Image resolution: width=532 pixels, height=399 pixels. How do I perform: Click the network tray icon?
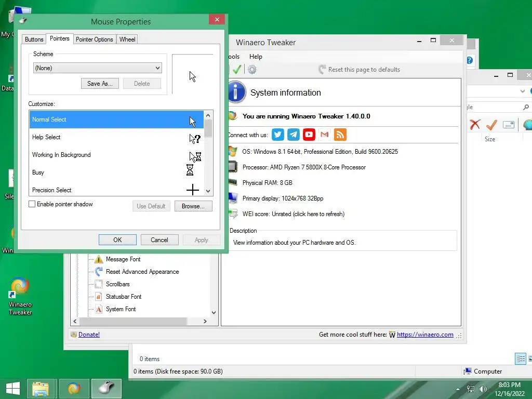click(471, 389)
